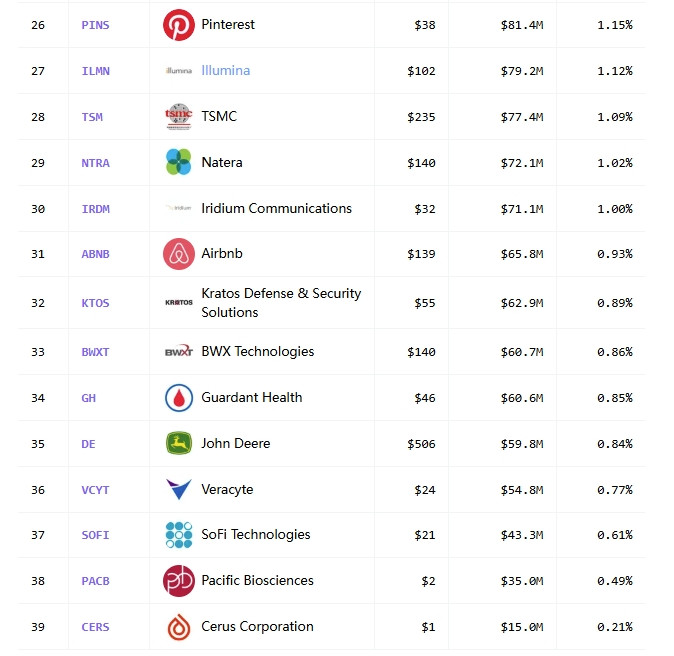The image size is (674, 656).
Task: Click the Guardant Health blood drop logo
Action: click(179, 398)
